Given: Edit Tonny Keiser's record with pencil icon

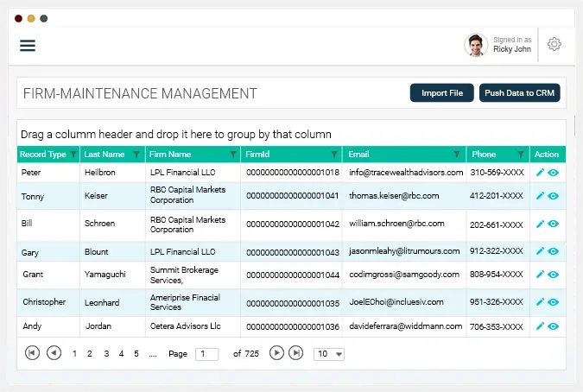Looking at the screenshot, I should [x=540, y=196].
